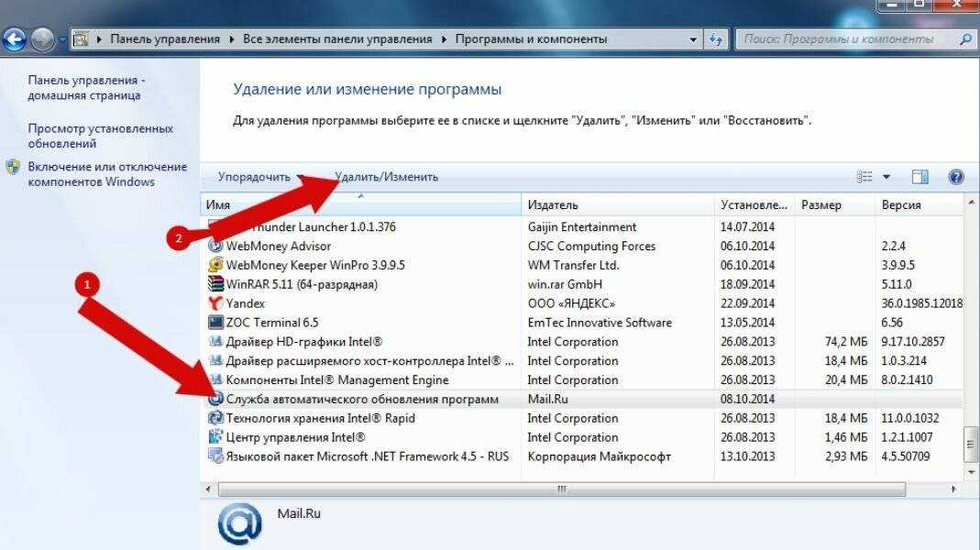This screenshot has height=550, width=980.
Task: Select WebMoney Advisor entry
Action: 279,246
